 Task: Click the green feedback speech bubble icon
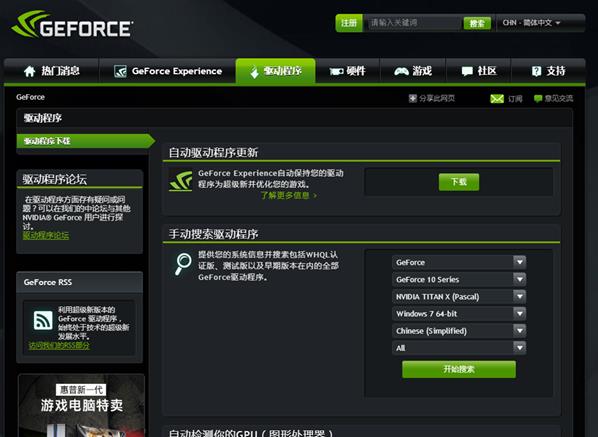pos(538,99)
